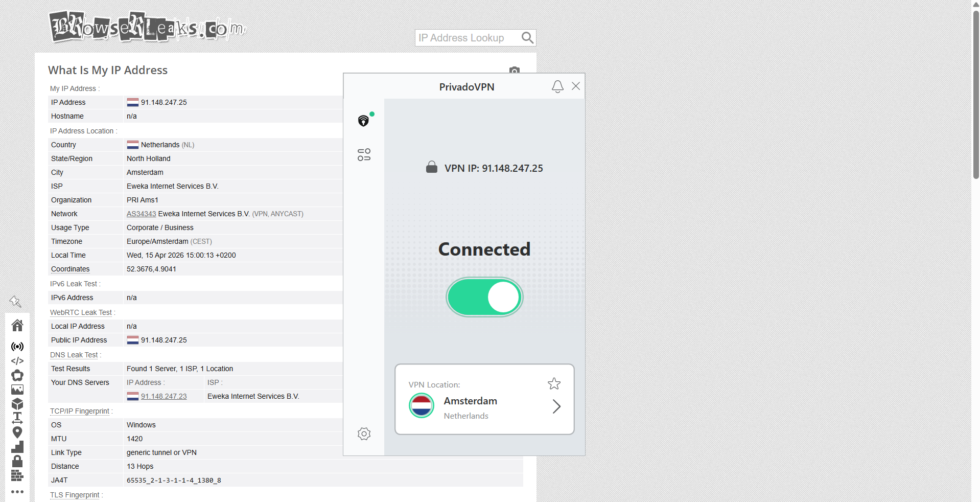Click the Connected status text
Viewport: 980px width, 502px height.
coord(484,249)
